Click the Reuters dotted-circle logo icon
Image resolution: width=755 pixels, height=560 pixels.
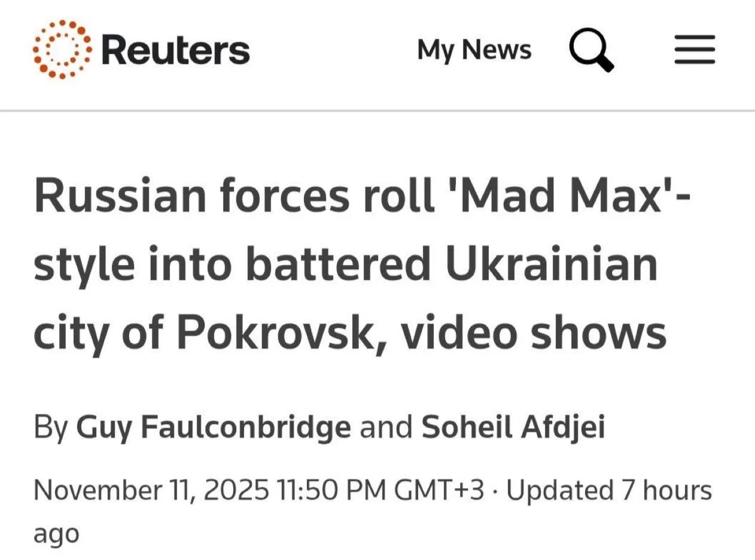(62, 49)
